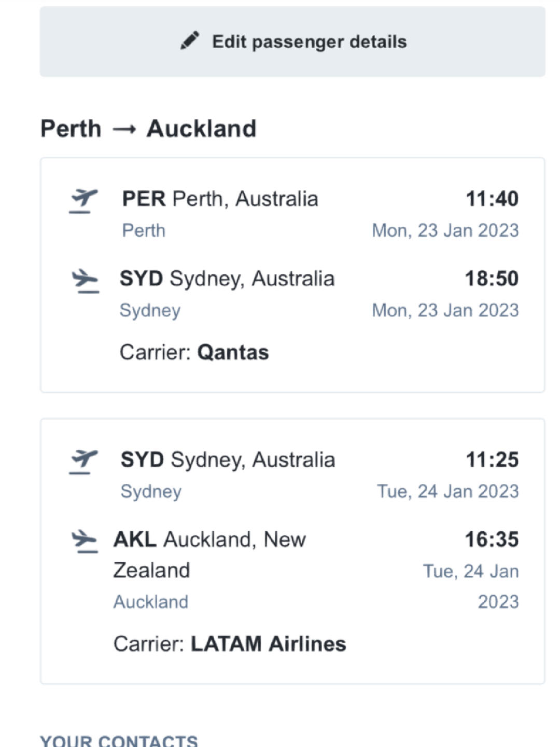Viewport: 560px width, 747px height.
Task: Click the 18:50 Sydney arrival time
Action: pyautogui.click(x=492, y=279)
